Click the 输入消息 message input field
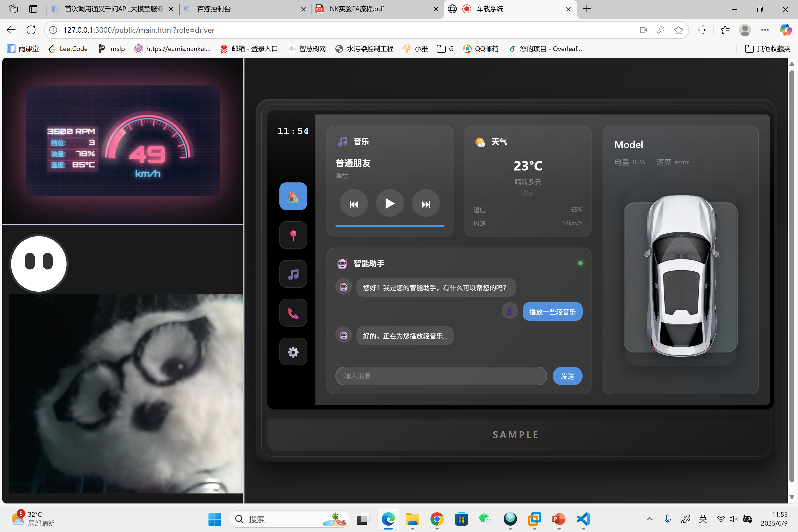798x532 pixels. pyautogui.click(x=441, y=376)
